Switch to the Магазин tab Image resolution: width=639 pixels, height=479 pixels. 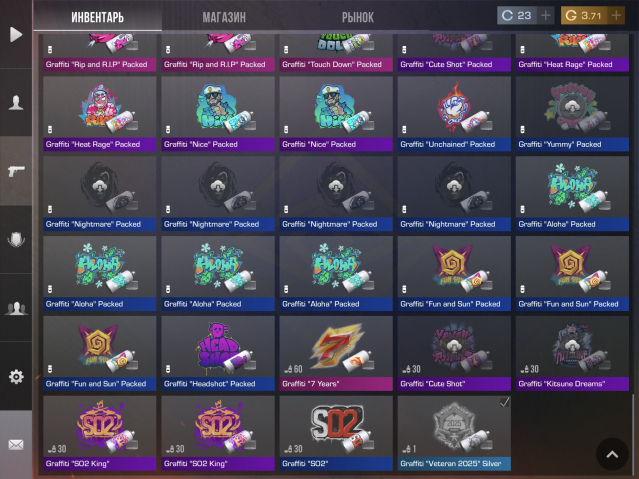[x=224, y=17]
